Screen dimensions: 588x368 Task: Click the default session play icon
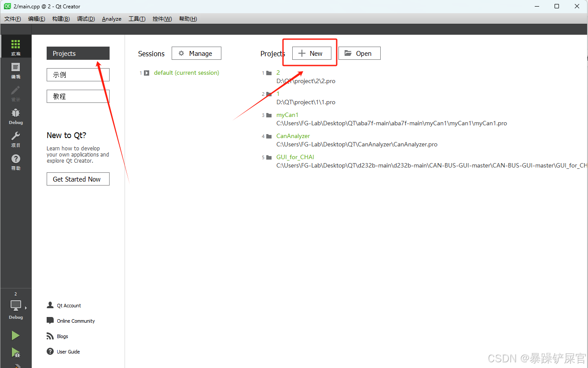click(x=147, y=73)
